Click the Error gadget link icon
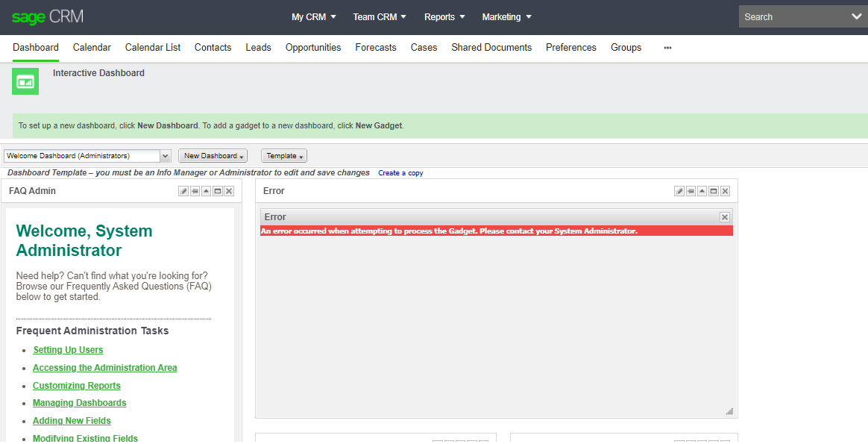The image size is (868, 444). tap(691, 191)
